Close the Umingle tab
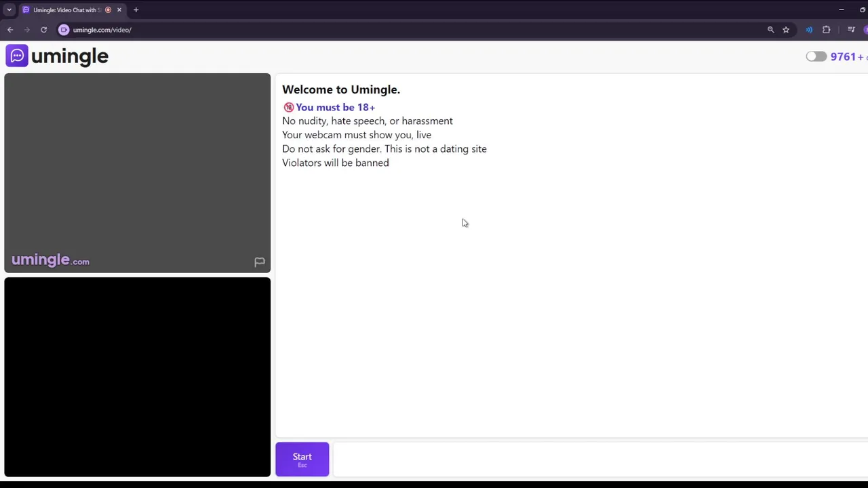The image size is (868, 488). (x=119, y=10)
